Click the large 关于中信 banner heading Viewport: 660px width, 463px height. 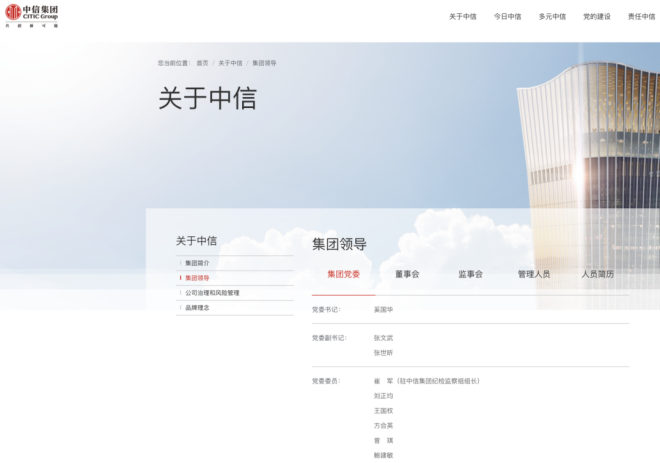tap(207, 98)
